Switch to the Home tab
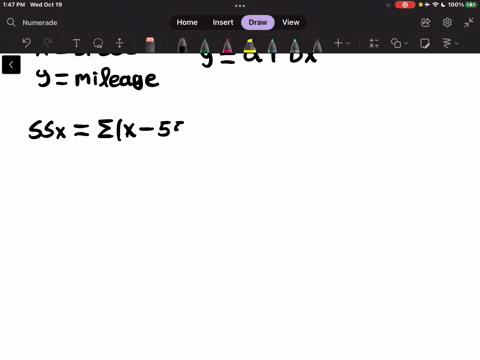Viewport: 480px width, 360px height. (187, 22)
